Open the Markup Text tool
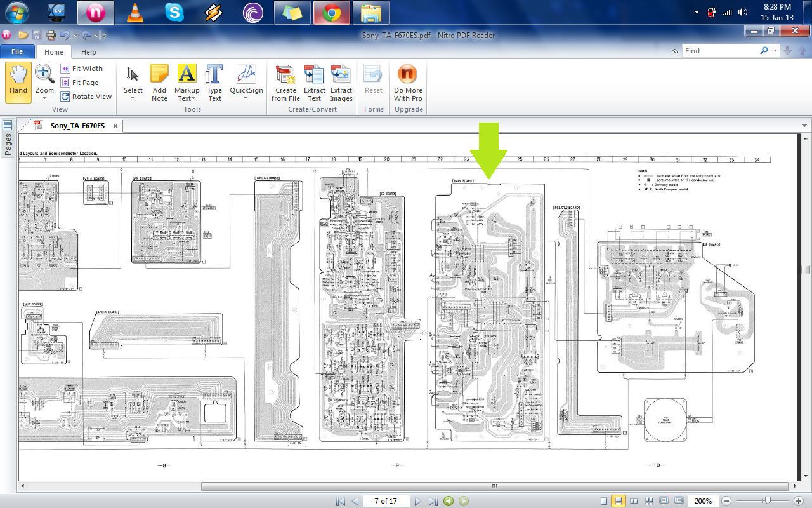812x508 pixels. pos(187,83)
